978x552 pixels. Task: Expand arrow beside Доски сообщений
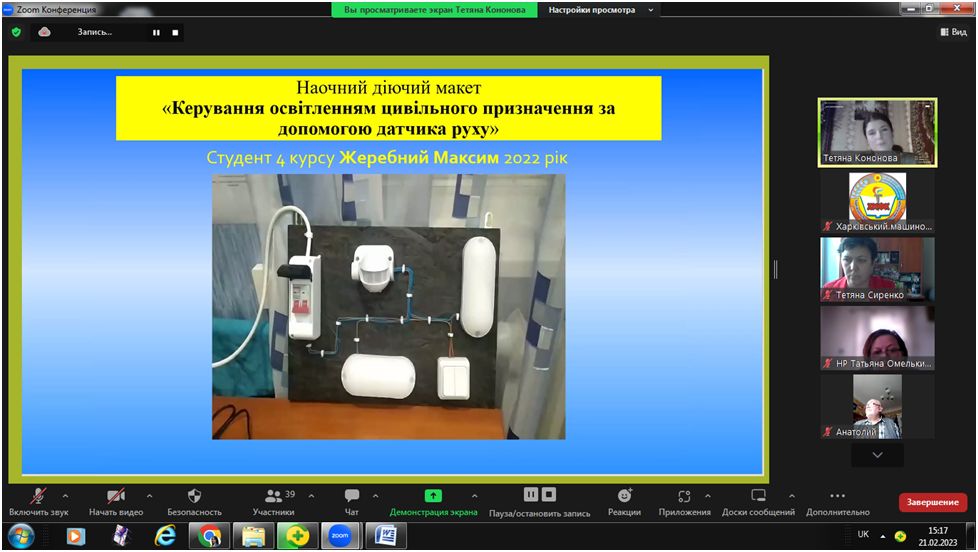pyautogui.click(x=792, y=496)
